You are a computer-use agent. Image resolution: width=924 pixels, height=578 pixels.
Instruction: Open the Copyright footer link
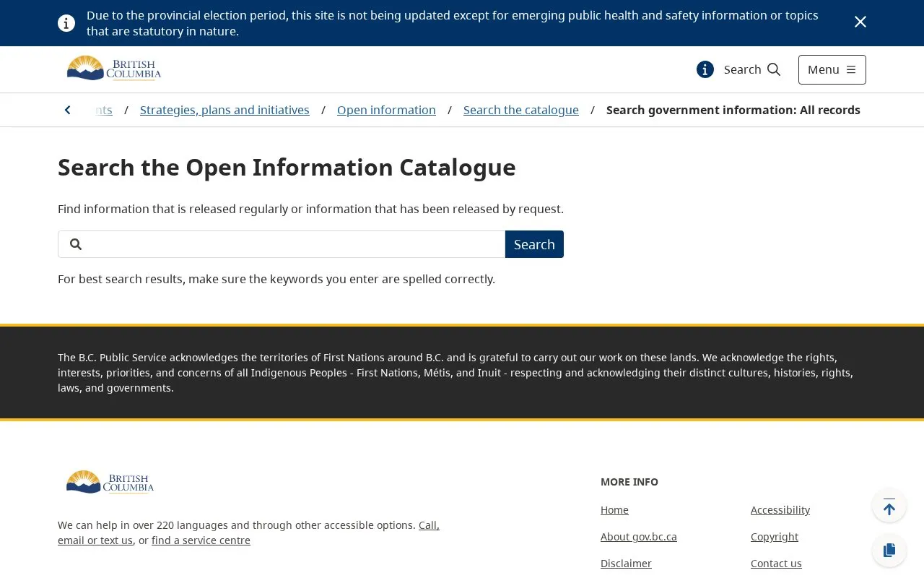(775, 537)
